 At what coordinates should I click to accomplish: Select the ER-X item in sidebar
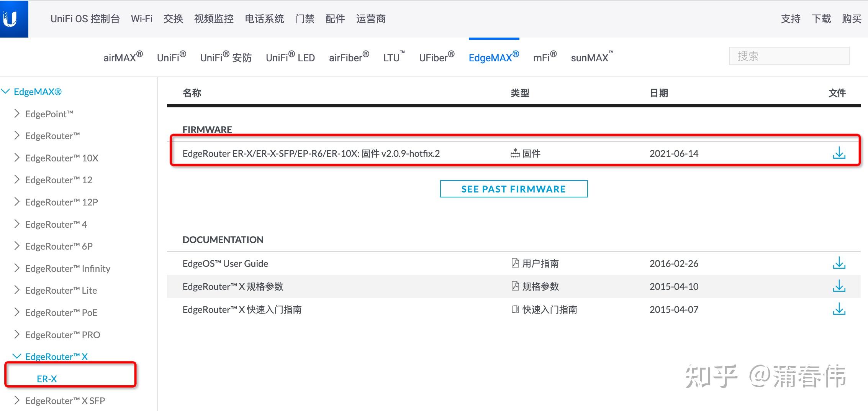click(46, 378)
